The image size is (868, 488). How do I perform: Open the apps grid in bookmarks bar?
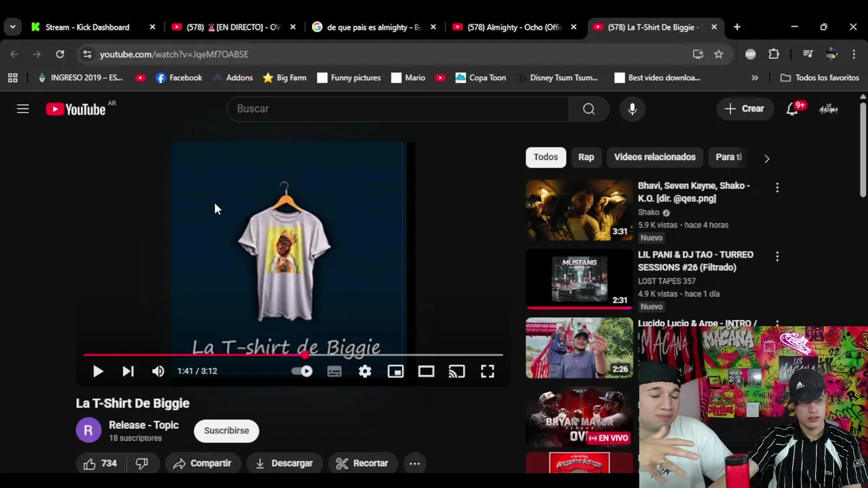[13, 78]
